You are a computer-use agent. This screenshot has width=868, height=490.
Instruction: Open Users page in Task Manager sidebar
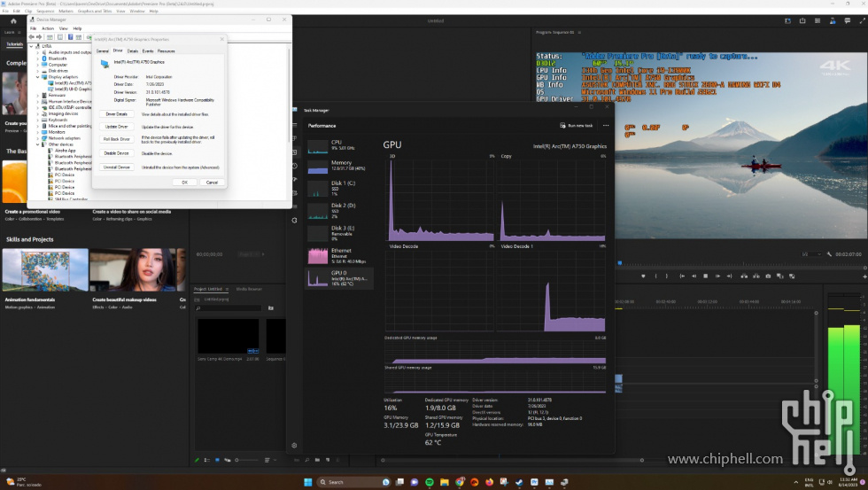pos(294,192)
